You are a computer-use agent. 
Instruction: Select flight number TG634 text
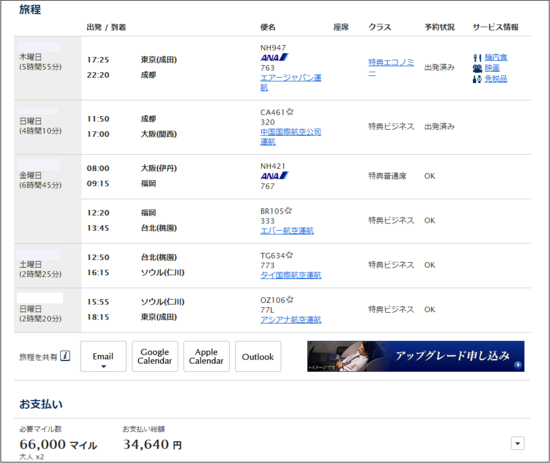click(x=272, y=256)
